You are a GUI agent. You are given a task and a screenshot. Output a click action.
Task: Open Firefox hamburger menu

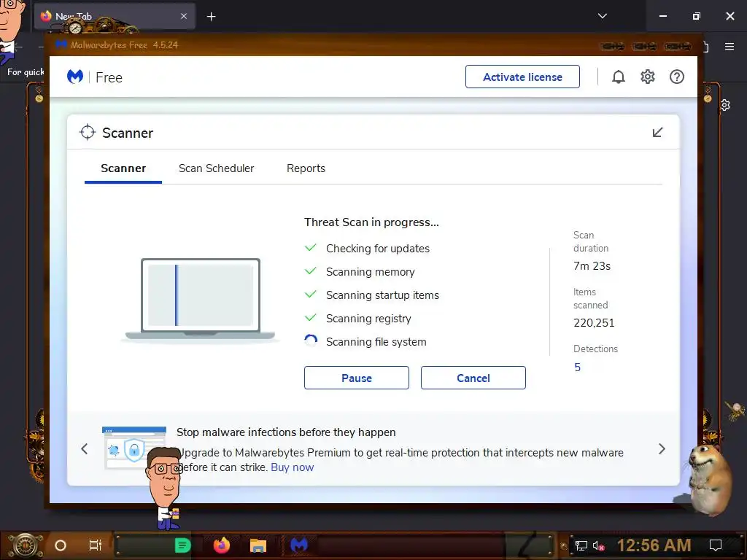pyautogui.click(x=729, y=47)
